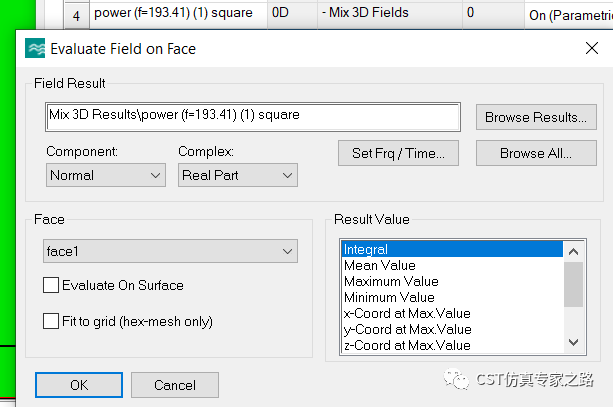This screenshot has width=613, height=407.
Task: Click the Cancel button
Action: pos(175,385)
